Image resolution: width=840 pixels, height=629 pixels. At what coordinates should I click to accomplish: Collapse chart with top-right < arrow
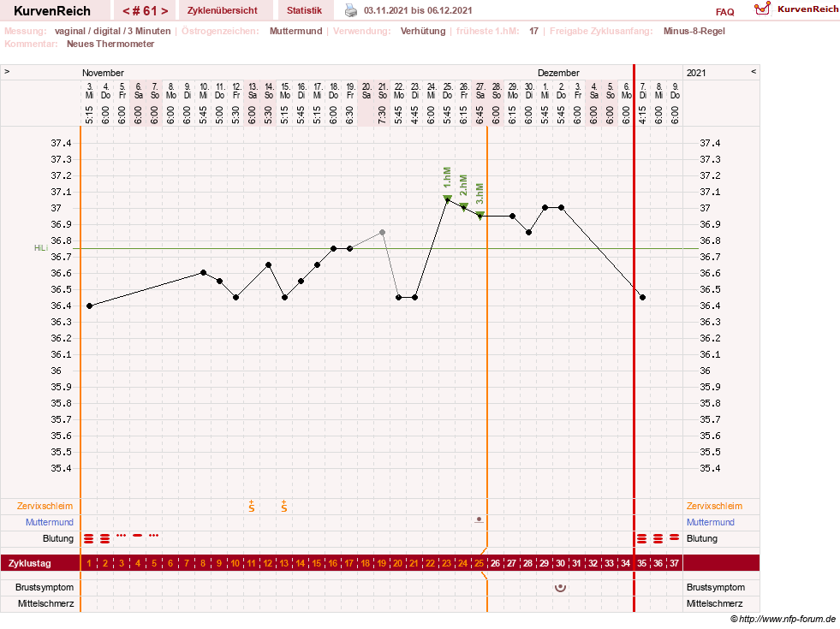pyautogui.click(x=754, y=71)
